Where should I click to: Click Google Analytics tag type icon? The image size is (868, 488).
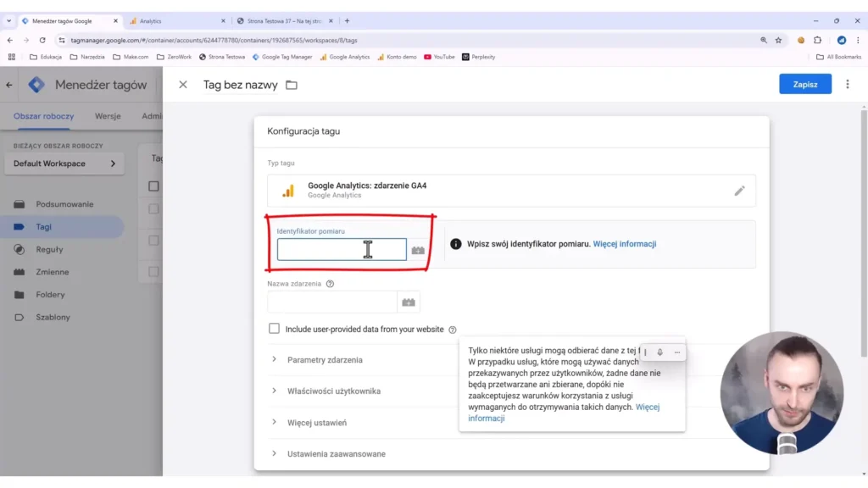288,191
